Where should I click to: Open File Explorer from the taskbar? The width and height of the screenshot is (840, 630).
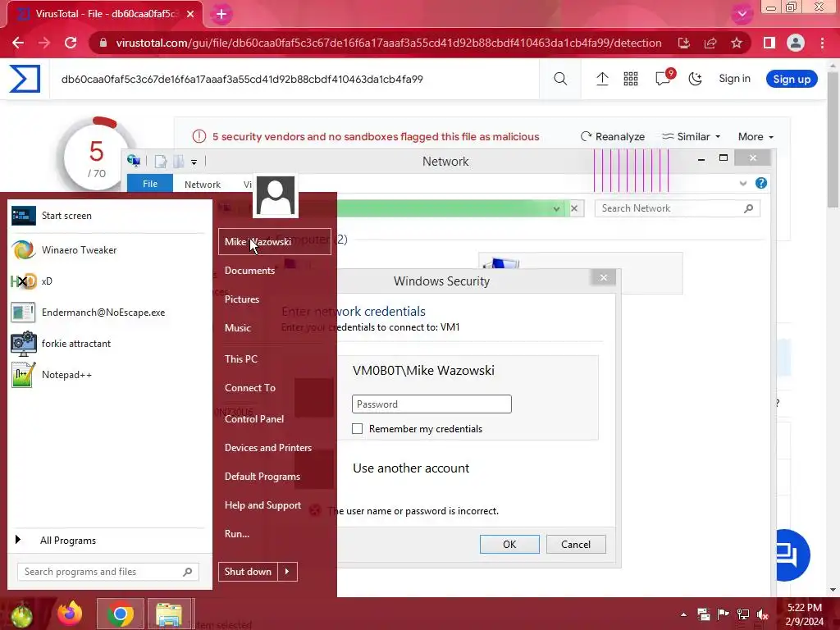click(x=169, y=614)
